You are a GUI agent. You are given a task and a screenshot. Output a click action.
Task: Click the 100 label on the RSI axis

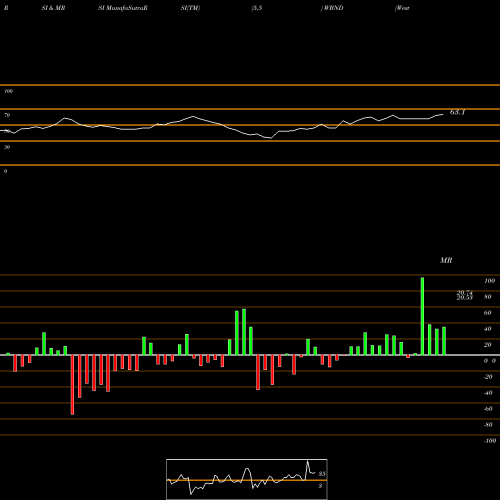point(8,91)
